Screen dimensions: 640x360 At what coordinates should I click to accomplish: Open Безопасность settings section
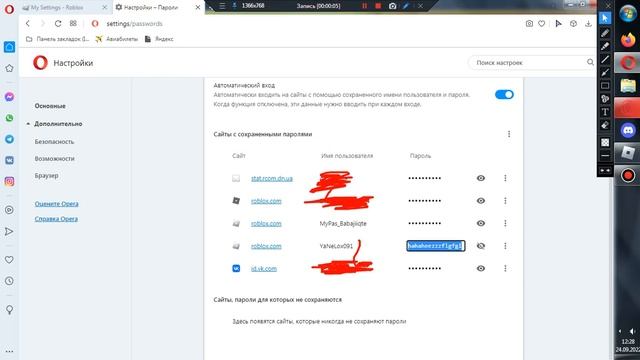54,142
